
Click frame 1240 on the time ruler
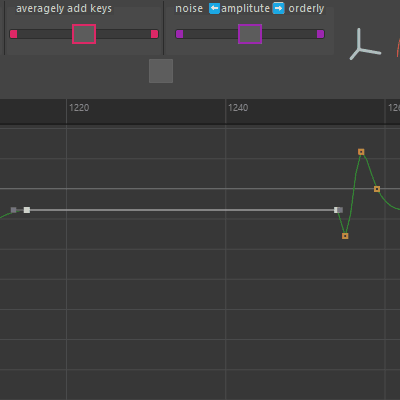[x=238, y=108]
